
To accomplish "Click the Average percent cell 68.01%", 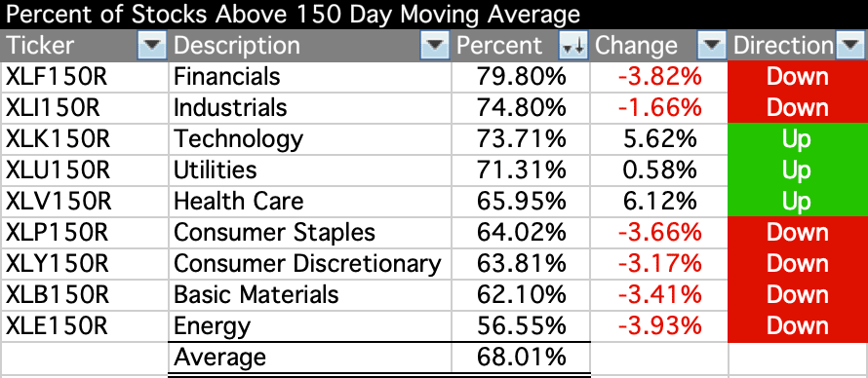I will pos(521,358).
